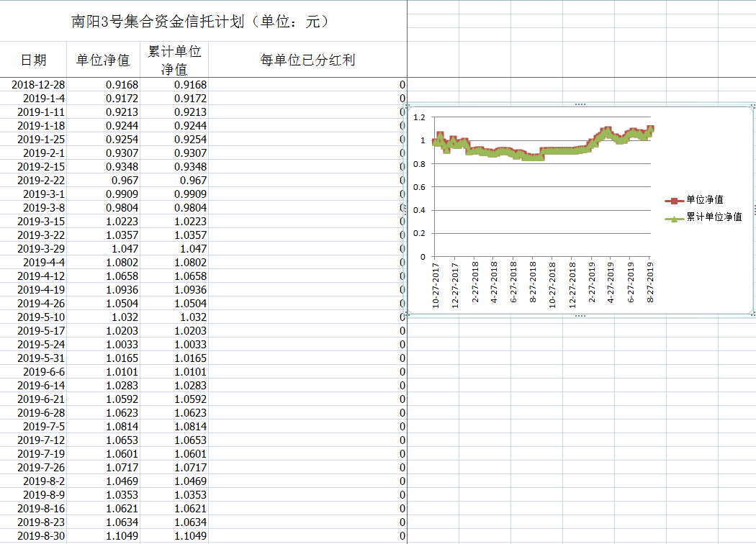
Task: Click 累计单位净值 value in row 2019-4-26
Action: 174,304
